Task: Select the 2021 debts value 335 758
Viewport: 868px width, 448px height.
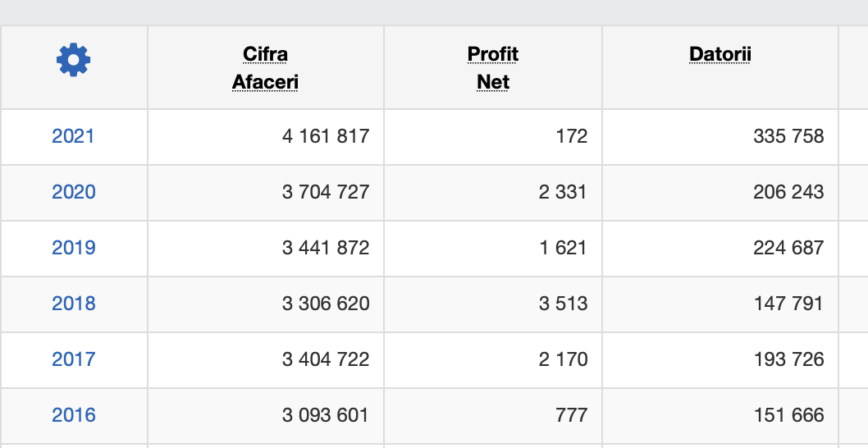Action: [x=788, y=136]
